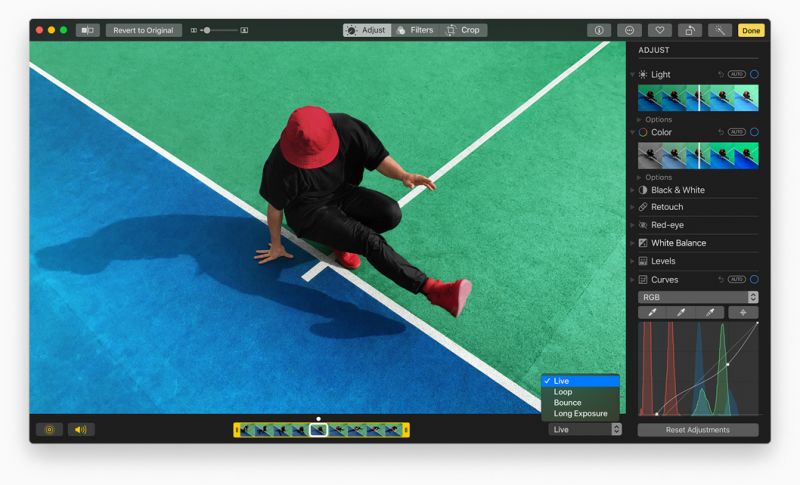The height and width of the screenshot is (485, 800).
Task: Open the photo Info button
Action: 599,30
